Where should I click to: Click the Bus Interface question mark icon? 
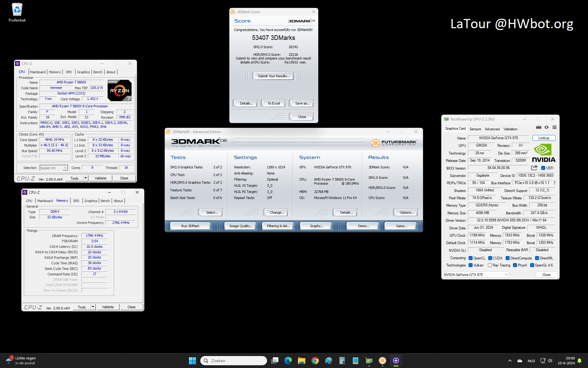pos(554,183)
